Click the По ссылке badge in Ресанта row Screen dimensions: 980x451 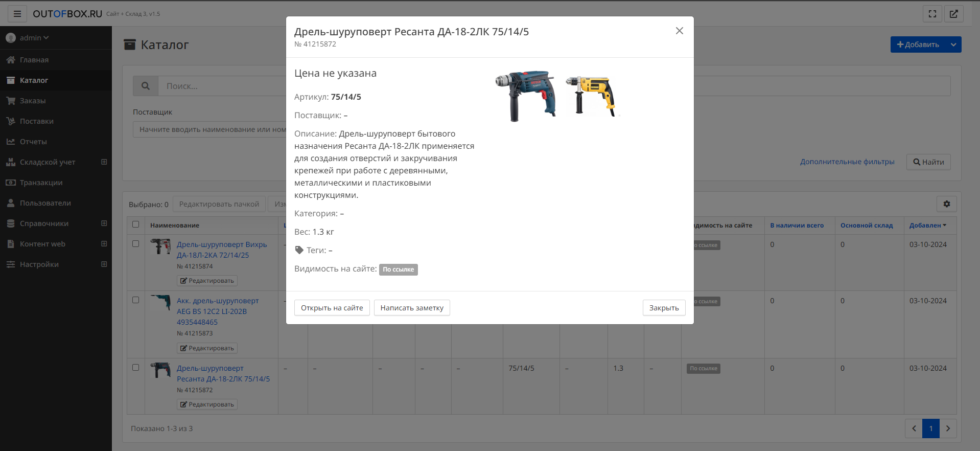[x=704, y=368]
